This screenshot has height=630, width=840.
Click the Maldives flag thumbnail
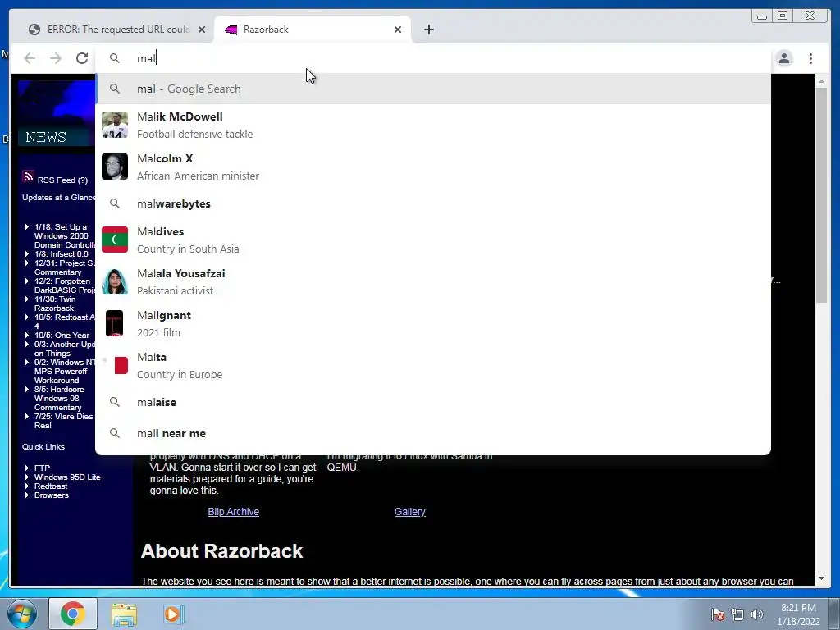pyautogui.click(x=115, y=240)
